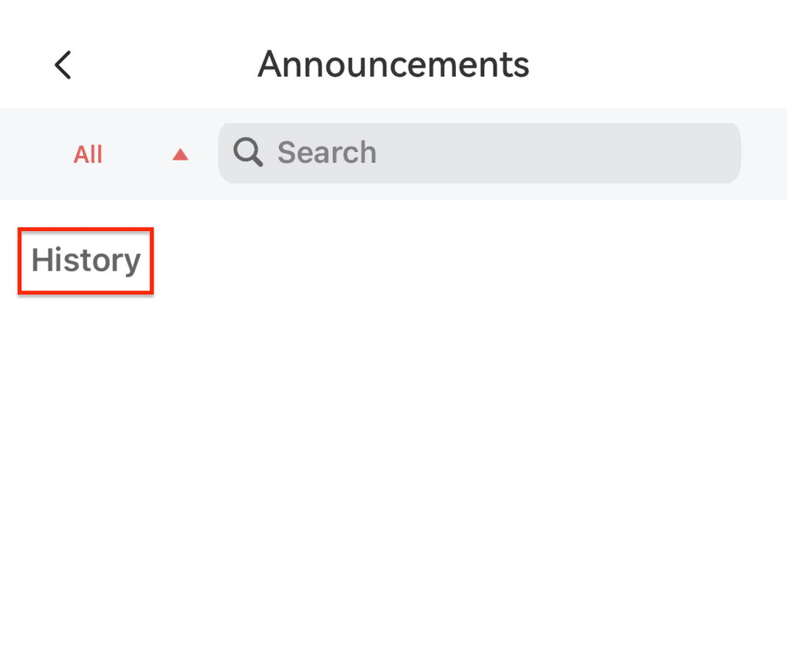The image size is (787, 672).
Task: Focus the gray Search box
Action: click(538, 153)
